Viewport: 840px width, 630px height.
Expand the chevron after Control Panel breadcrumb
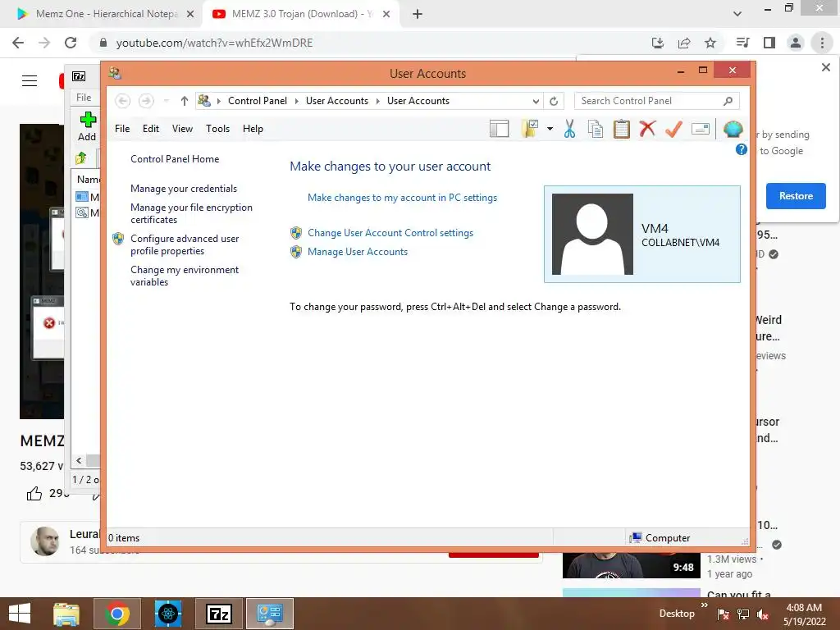pos(297,101)
